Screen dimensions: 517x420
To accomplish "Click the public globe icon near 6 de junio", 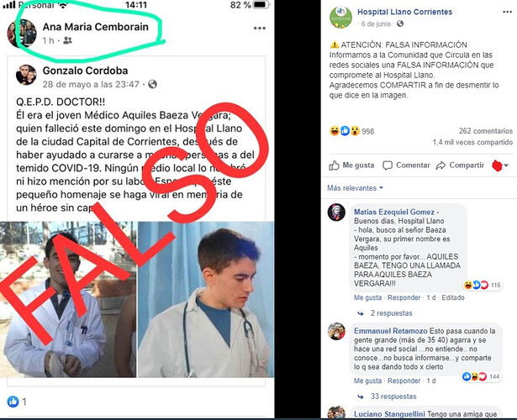I will coord(400,24).
